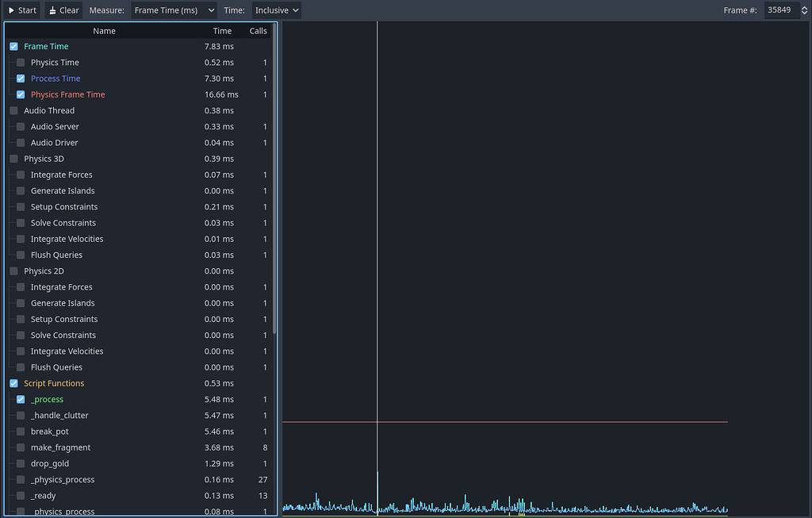
Task: Click the red Physics Frame Time graph line
Action: click(505, 422)
